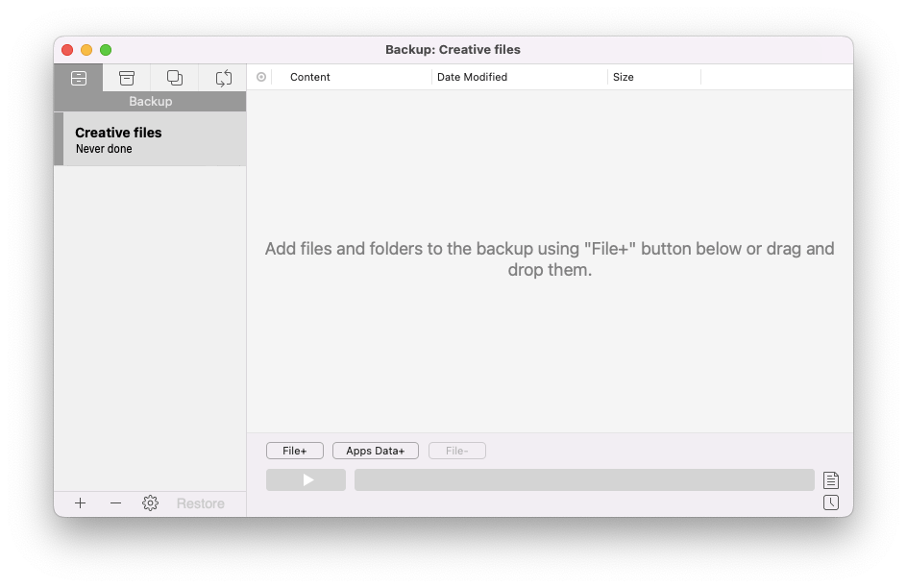
Task: Click the Restore button
Action: pyautogui.click(x=201, y=503)
